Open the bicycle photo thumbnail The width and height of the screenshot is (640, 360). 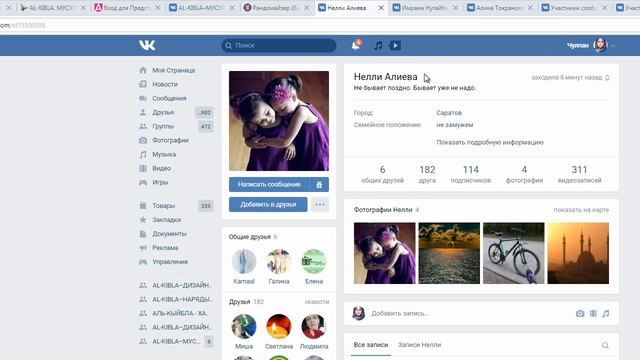click(x=513, y=253)
